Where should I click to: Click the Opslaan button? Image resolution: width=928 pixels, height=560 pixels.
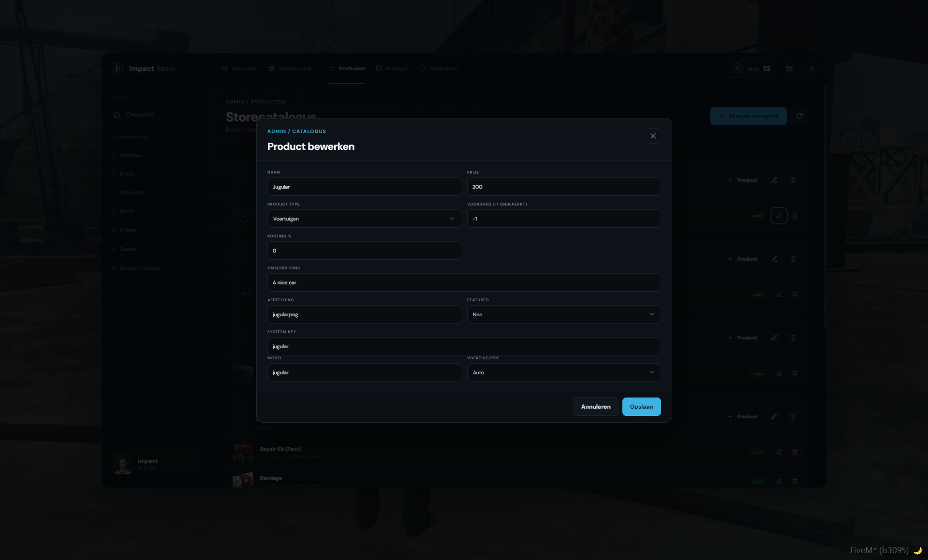coord(641,407)
